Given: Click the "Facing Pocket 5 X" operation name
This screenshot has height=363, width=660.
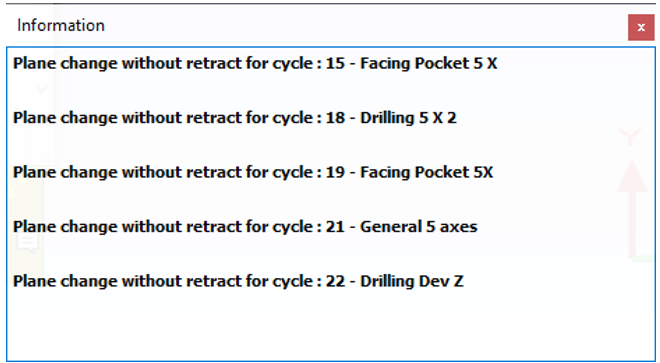Looking at the screenshot, I should pyautogui.click(x=428, y=63).
